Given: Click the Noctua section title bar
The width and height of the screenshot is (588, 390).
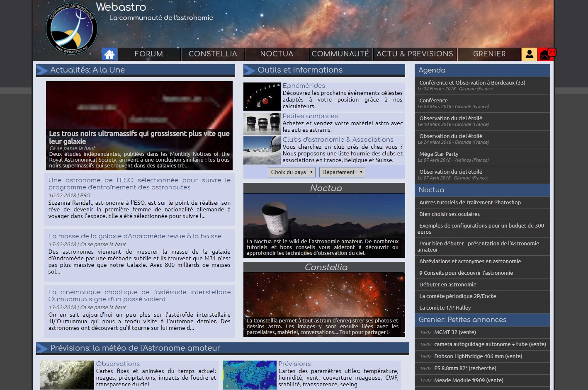Looking at the screenshot, I should tap(324, 188).
